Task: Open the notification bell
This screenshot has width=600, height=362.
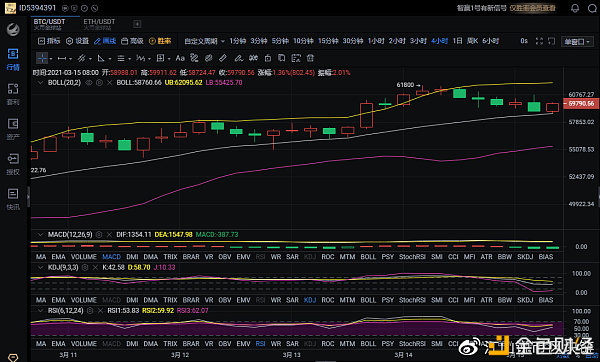Action: 575,8
